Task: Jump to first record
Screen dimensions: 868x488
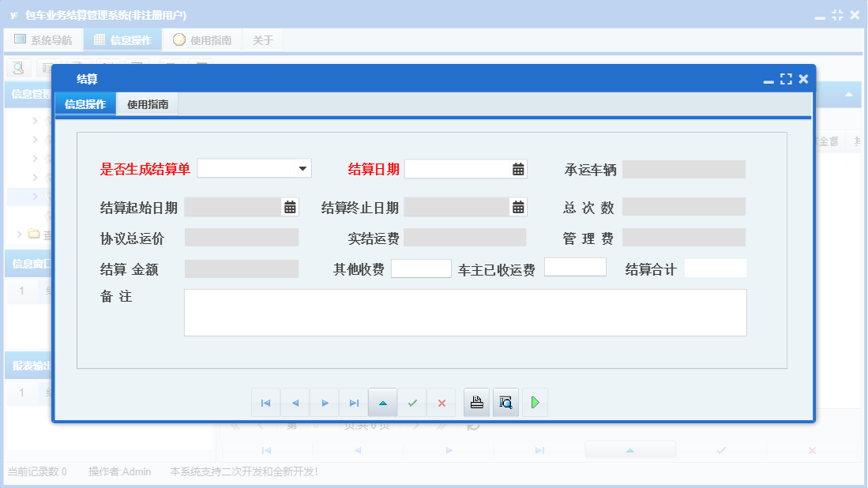Action: [266, 402]
